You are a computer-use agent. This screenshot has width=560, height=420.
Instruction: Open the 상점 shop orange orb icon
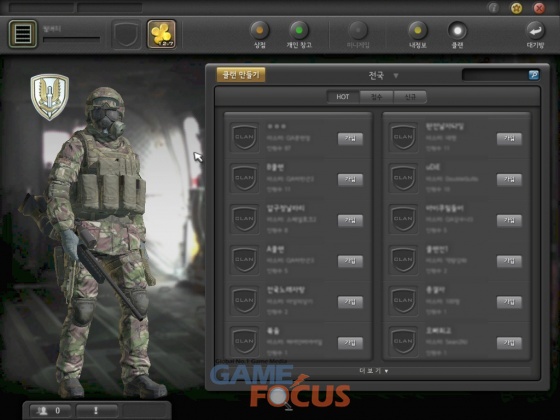(260, 30)
